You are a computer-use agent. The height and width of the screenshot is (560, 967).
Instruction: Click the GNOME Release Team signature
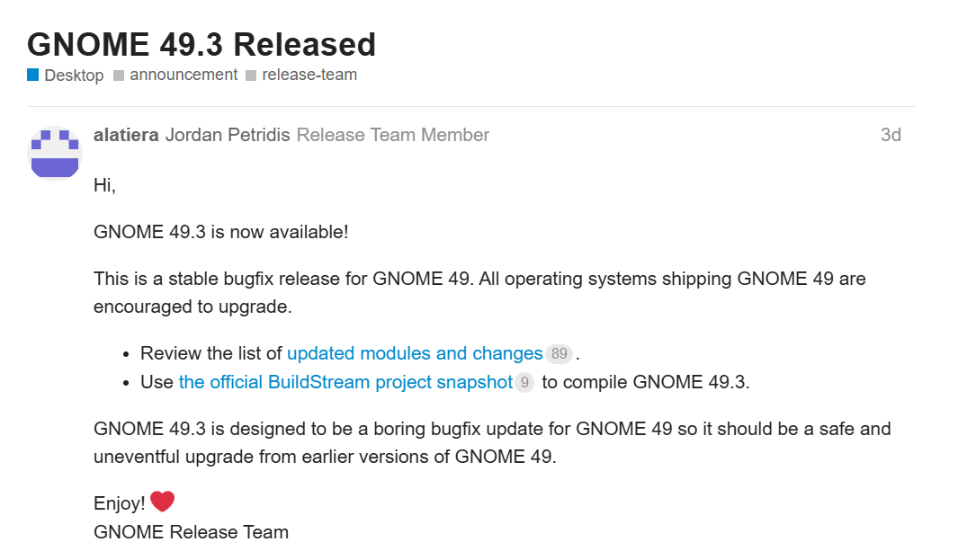click(x=192, y=531)
